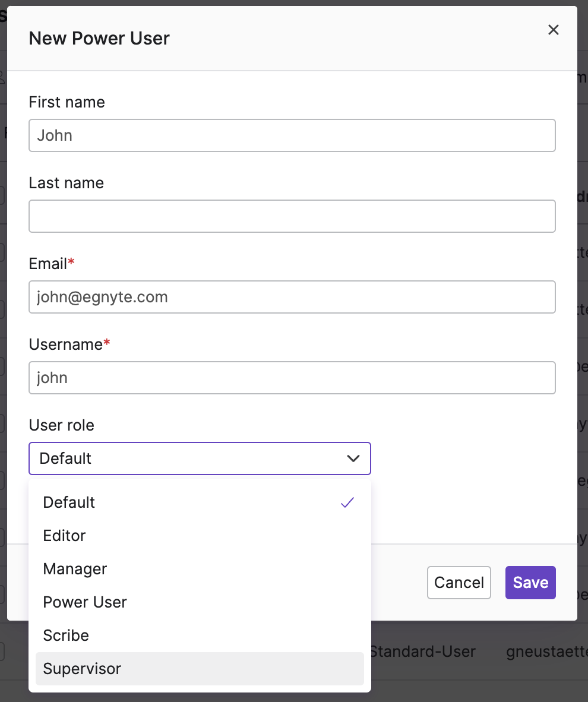This screenshot has width=588, height=702.
Task: Pick Power User role option
Action: coord(200,602)
